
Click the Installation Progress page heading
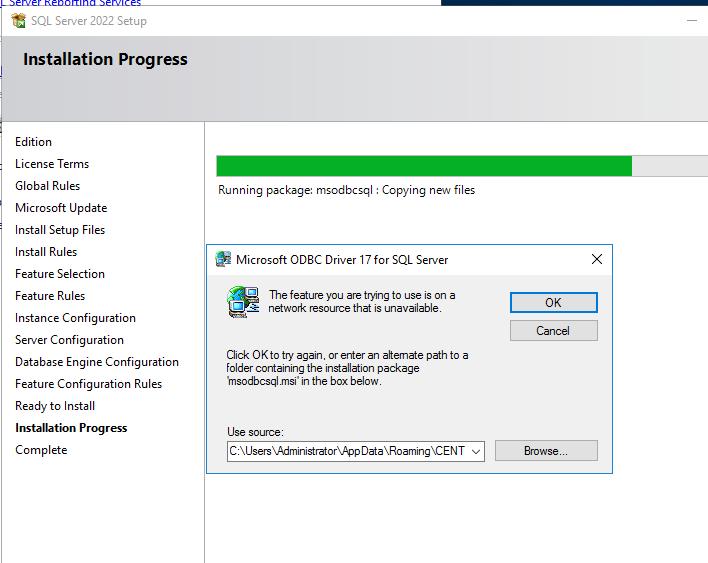(105, 59)
